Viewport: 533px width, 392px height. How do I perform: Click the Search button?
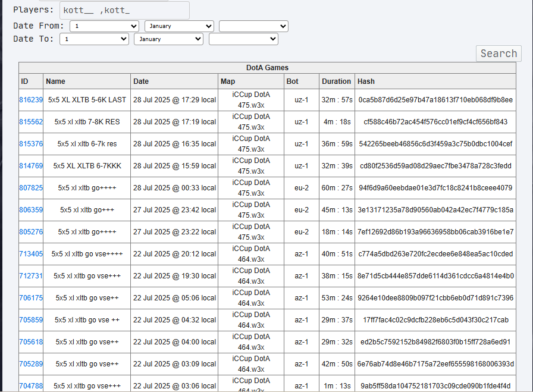[x=498, y=54]
